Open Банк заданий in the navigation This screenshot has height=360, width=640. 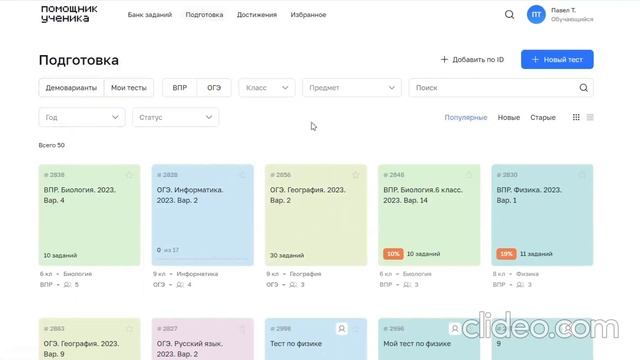tap(150, 15)
